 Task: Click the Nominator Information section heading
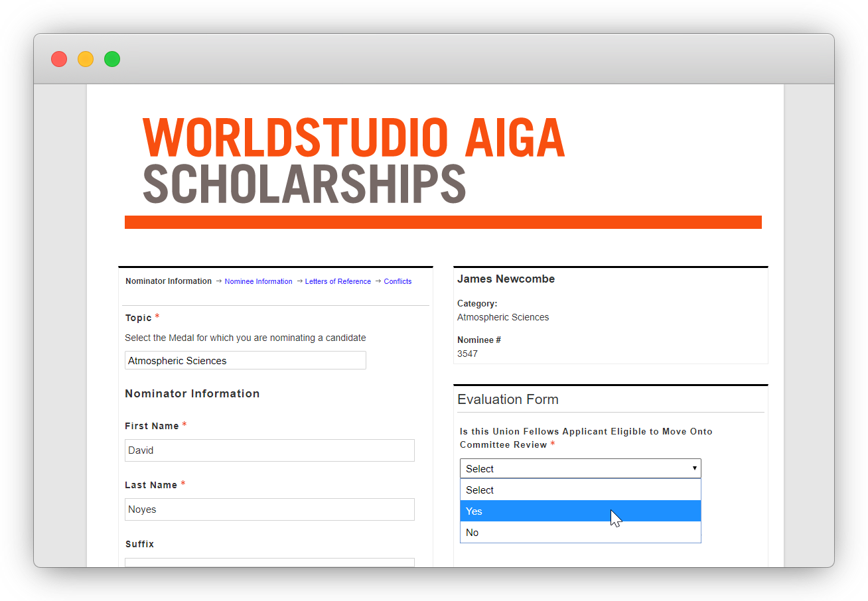coord(192,393)
